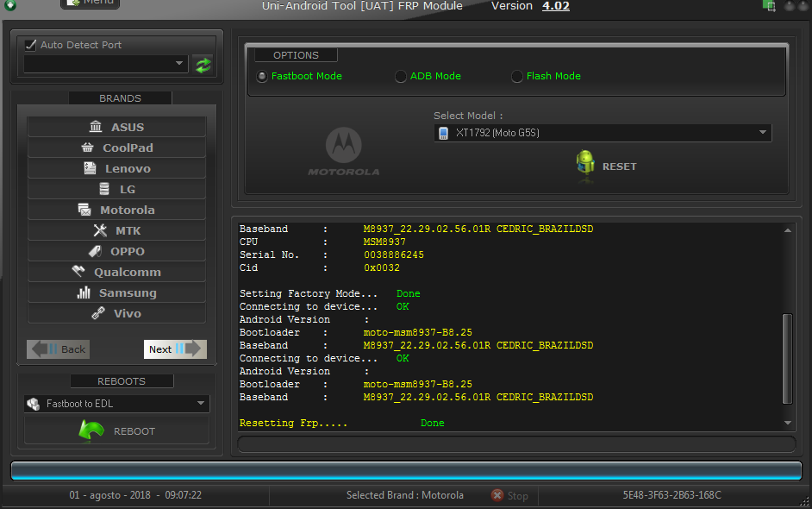This screenshot has width=812, height=509.
Task: Choose the MTK brand
Action: click(x=116, y=230)
